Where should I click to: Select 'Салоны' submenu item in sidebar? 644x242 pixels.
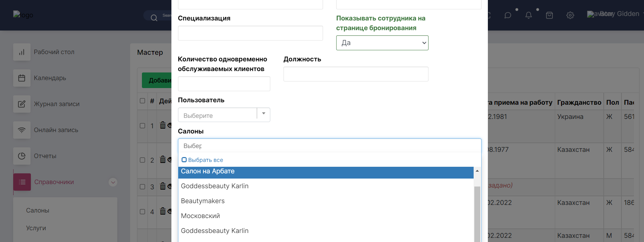(37, 210)
